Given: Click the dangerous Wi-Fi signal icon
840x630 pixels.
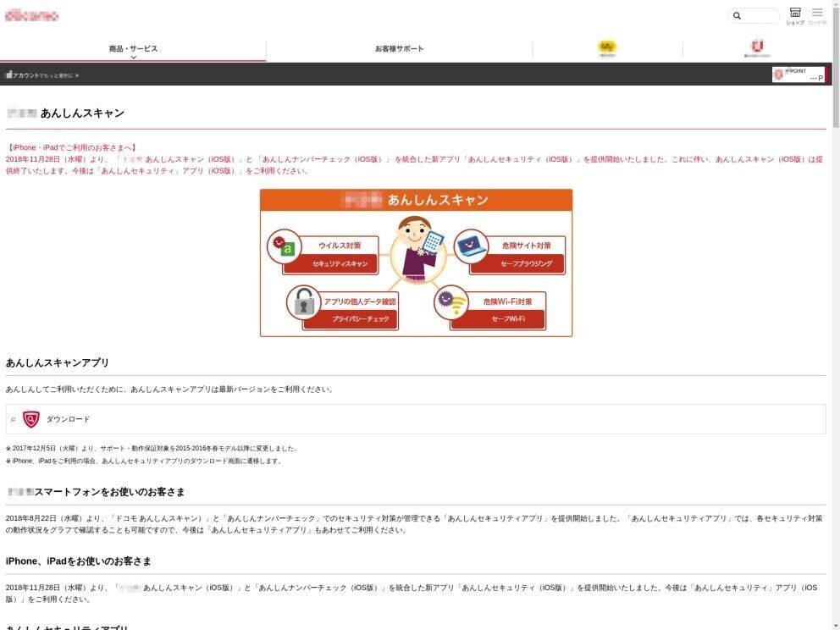Looking at the screenshot, I should tap(450, 302).
